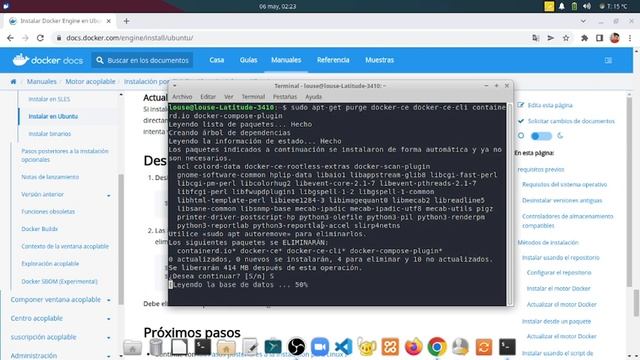The width and height of the screenshot is (640, 360).
Task: Select Guías in docs navigation
Action: click(248, 60)
